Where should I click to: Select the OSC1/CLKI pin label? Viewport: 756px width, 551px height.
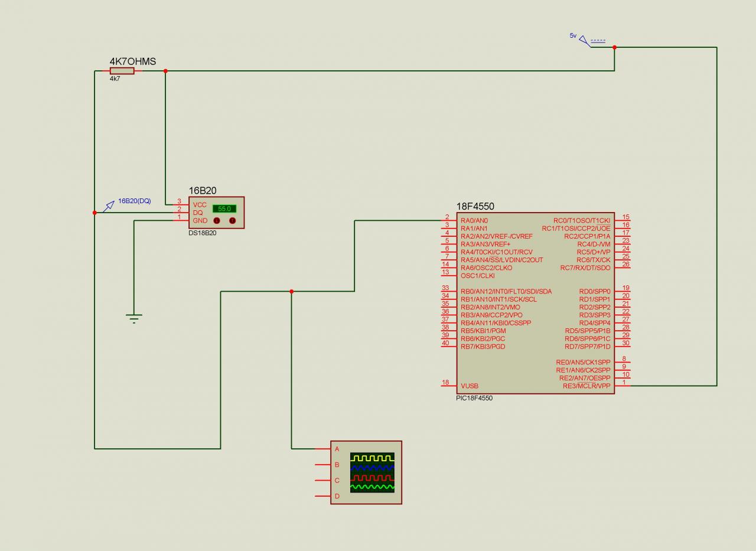pyautogui.click(x=478, y=276)
